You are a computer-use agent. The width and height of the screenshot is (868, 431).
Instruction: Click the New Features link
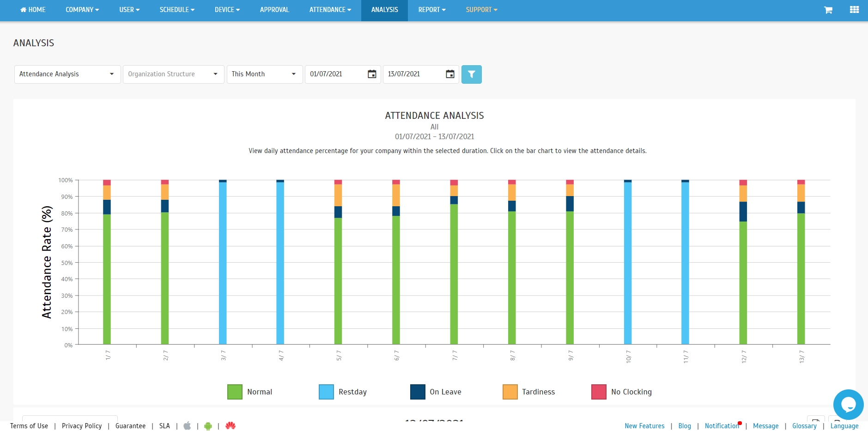pos(644,426)
